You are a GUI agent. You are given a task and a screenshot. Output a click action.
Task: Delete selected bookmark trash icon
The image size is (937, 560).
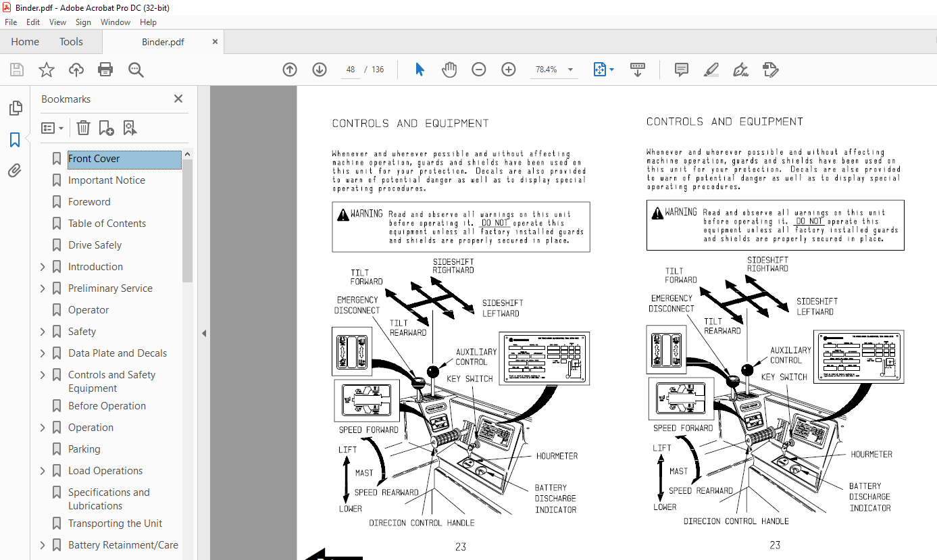83,128
